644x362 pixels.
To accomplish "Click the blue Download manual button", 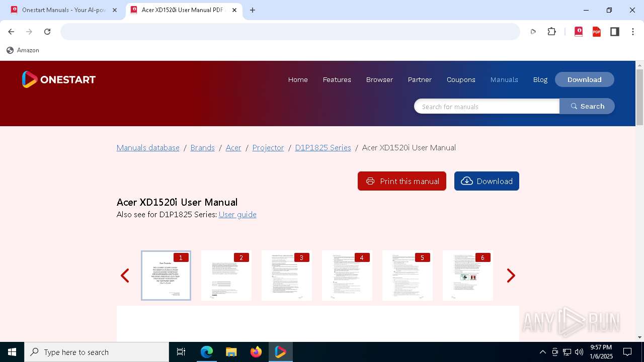I will click(487, 181).
